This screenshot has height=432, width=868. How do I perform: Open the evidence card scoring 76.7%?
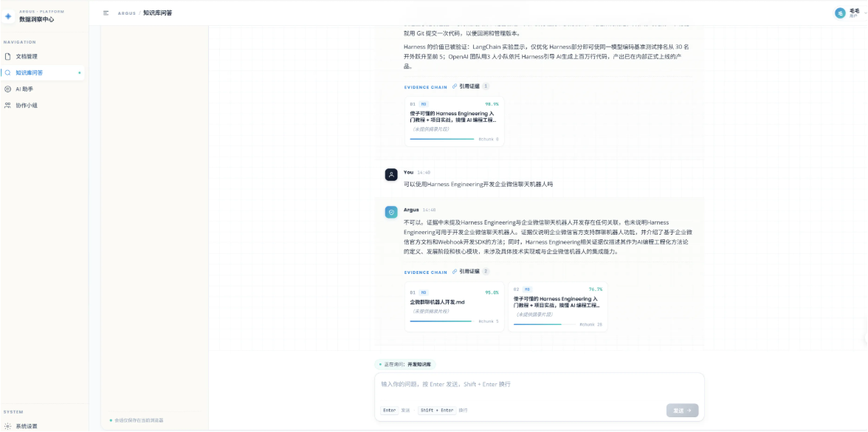pos(558,307)
